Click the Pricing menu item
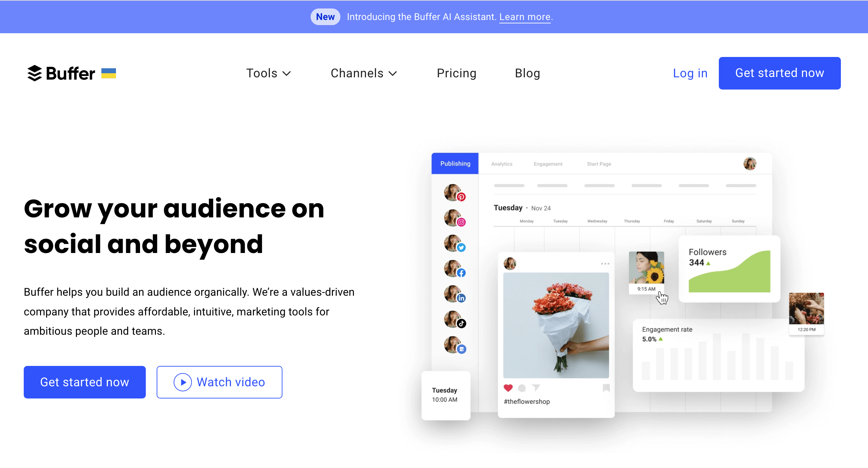The height and width of the screenshot is (468, 868). point(457,73)
